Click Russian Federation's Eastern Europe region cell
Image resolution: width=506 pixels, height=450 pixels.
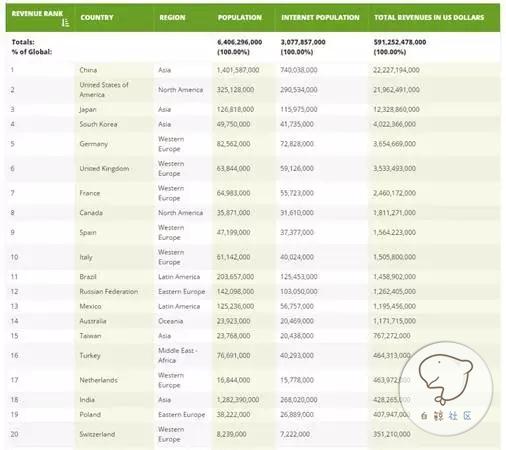click(182, 291)
